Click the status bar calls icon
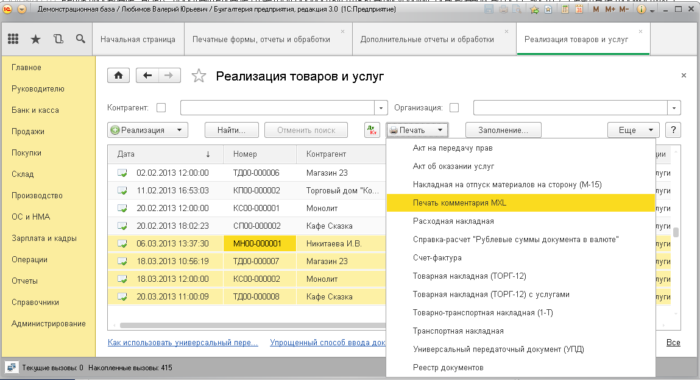Image resolution: width=700 pixels, height=380 pixels. click(x=12, y=367)
